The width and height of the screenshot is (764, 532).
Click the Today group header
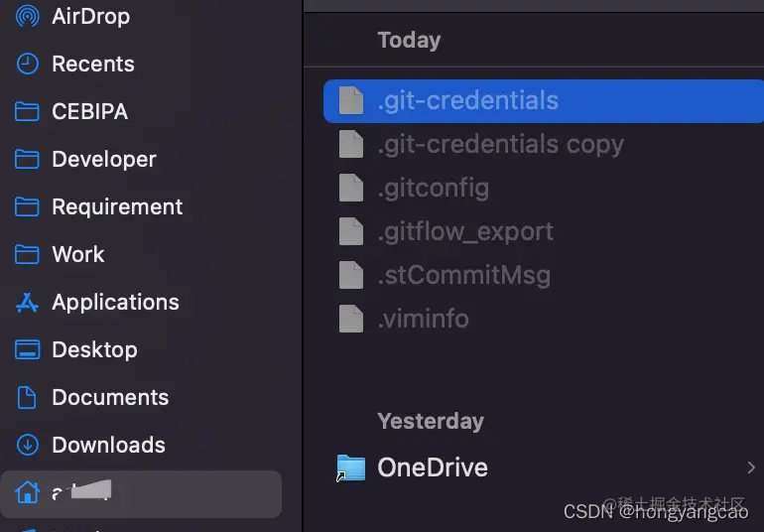pyautogui.click(x=409, y=40)
